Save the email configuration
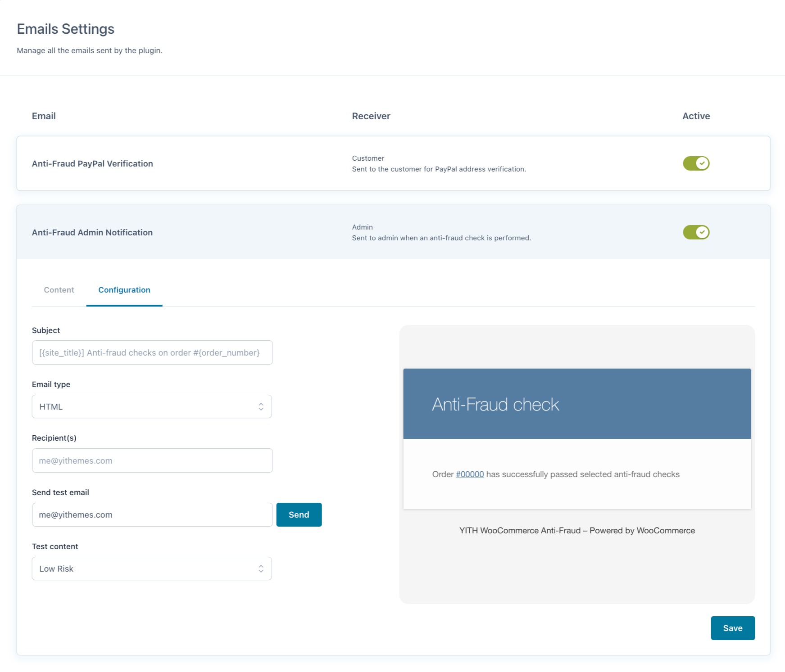 pos(732,628)
